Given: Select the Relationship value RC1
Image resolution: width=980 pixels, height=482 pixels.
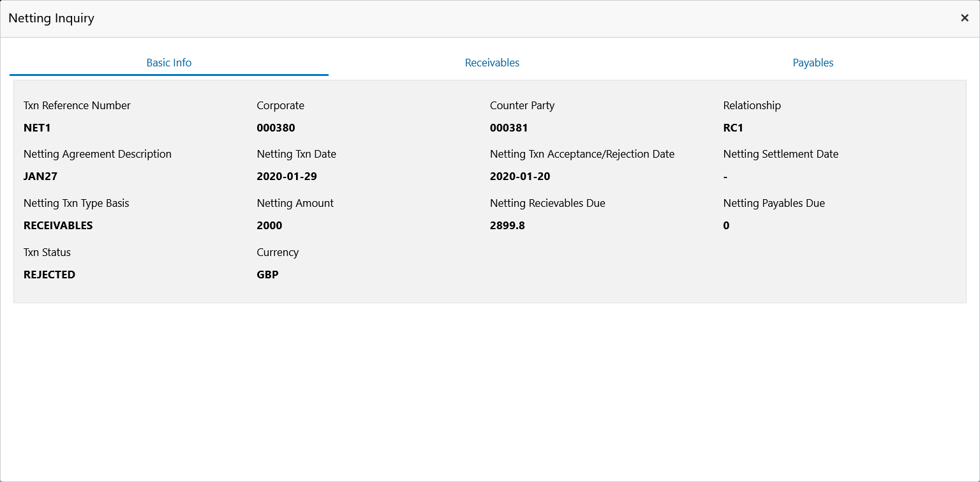Looking at the screenshot, I should coord(733,128).
